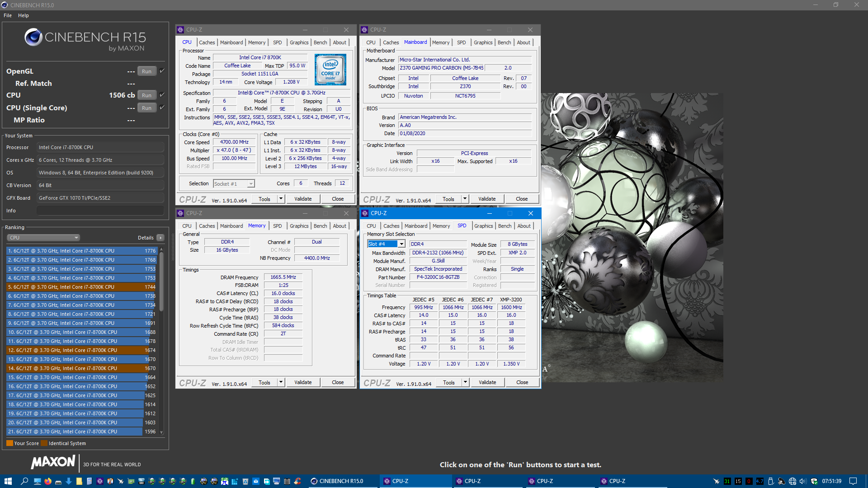Viewport: 868px width, 488px height.
Task: Click CPU-Z title icon of Memory tab window
Action: tap(180, 213)
